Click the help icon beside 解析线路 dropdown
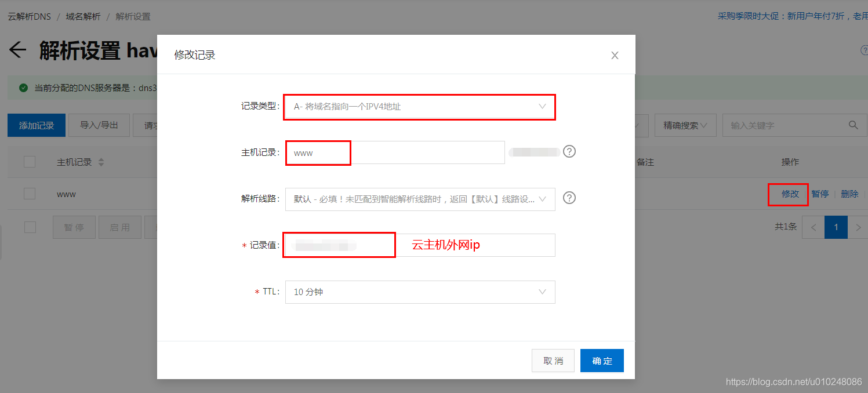 tap(569, 198)
